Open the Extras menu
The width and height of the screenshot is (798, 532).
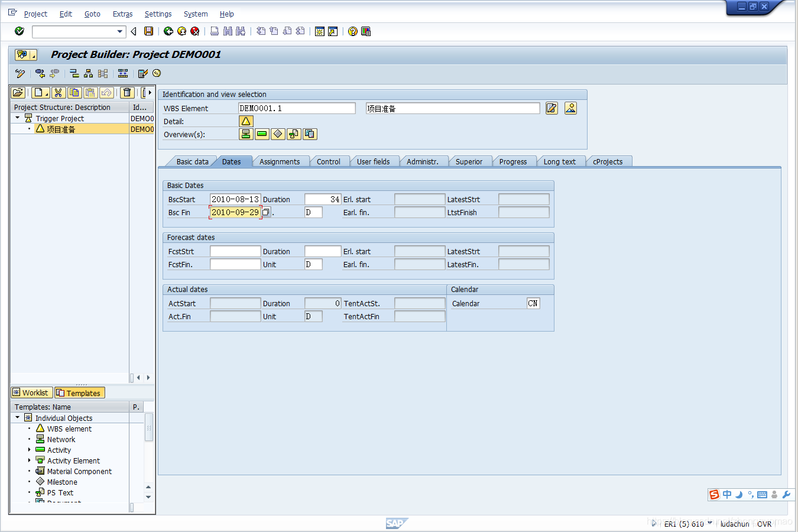[x=122, y=14]
